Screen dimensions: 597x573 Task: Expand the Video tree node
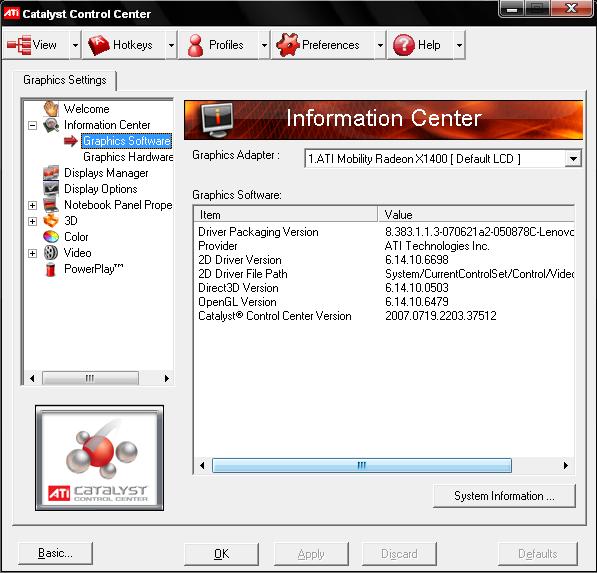(x=33, y=253)
